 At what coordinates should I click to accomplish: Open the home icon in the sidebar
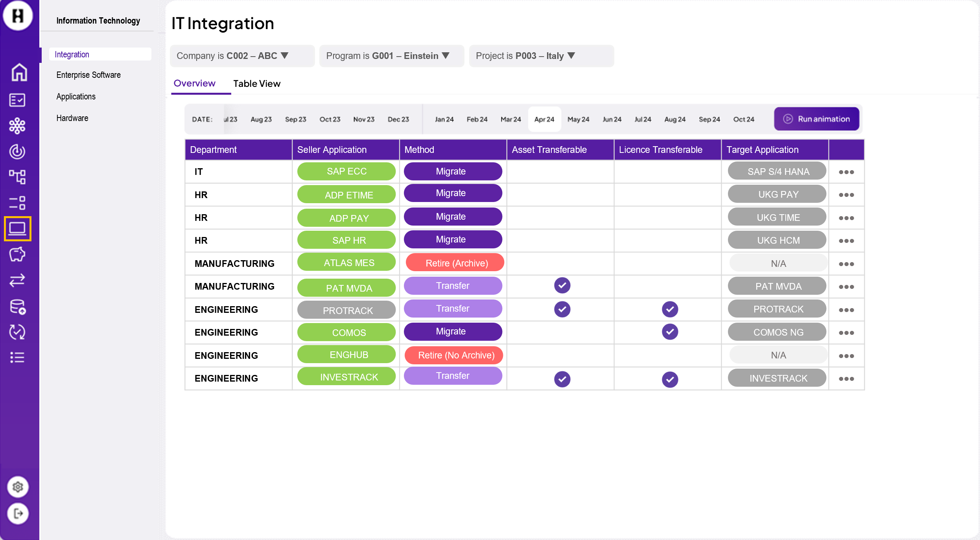click(18, 73)
